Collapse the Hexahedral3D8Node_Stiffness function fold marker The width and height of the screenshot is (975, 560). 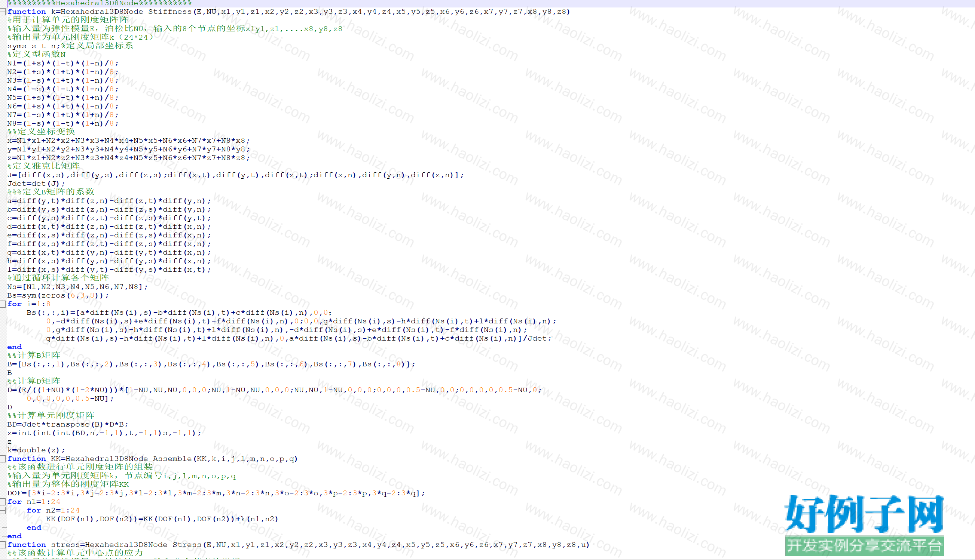[x=2, y=12]
